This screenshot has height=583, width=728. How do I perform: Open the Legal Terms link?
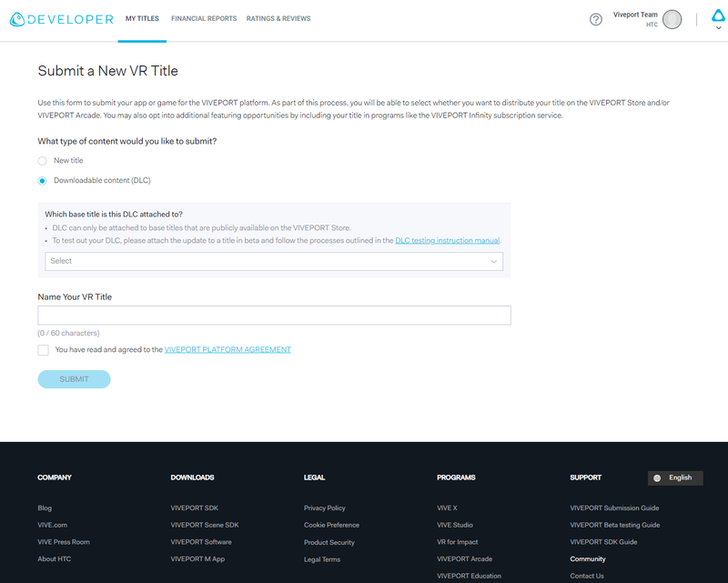tap(322, 559)
